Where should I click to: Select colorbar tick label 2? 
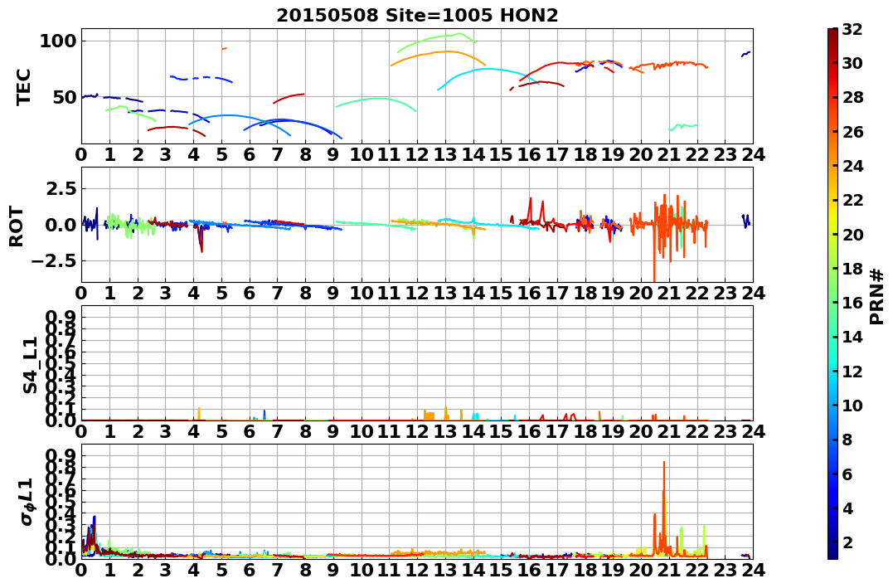click(848, 542)
